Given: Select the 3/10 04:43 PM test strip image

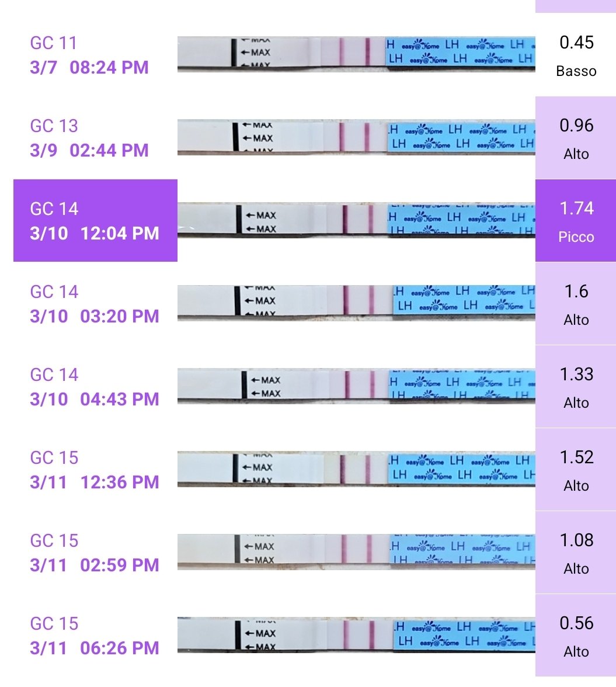Looking at the screenshot, I should click(356, 386).
